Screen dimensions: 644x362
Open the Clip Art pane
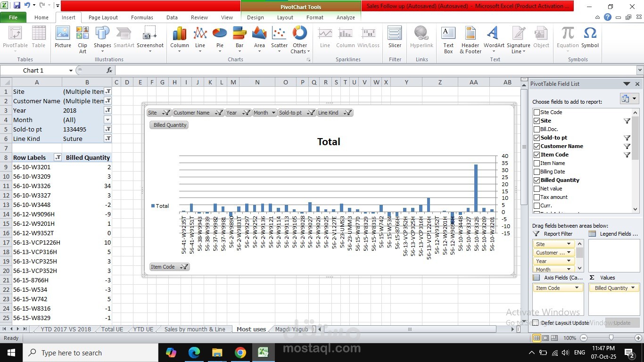coord(83,40)
